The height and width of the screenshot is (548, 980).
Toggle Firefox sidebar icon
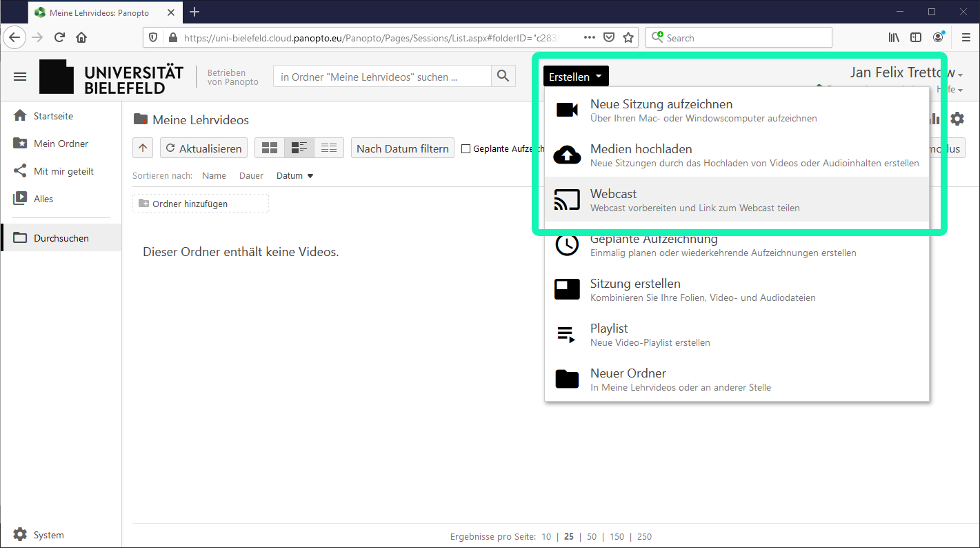(916, 37)
